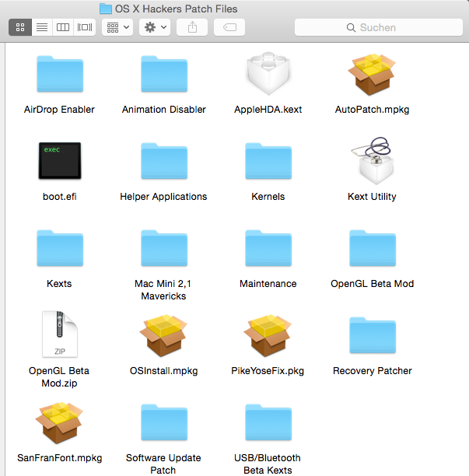Select the Recovery Patcher folder icon
The image size is (469, 476).
pyautogui.click(x=373, y=335)
